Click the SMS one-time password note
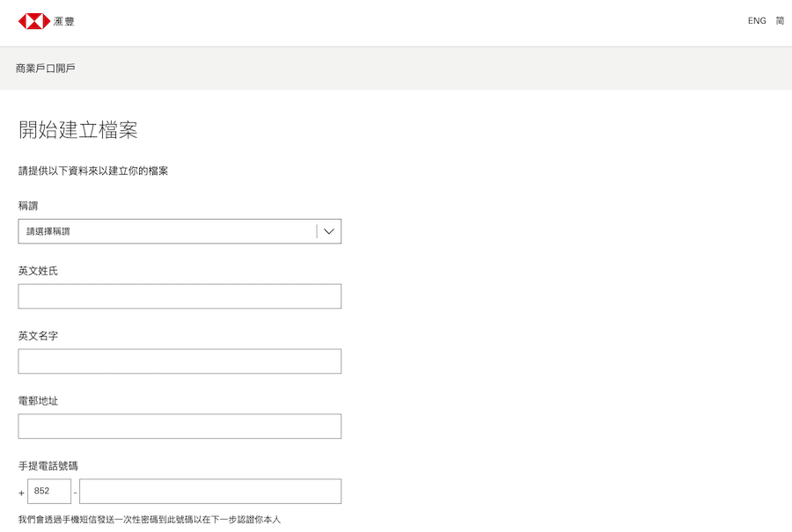The height and width of the screenshot is (532, 792). (150, 520)
